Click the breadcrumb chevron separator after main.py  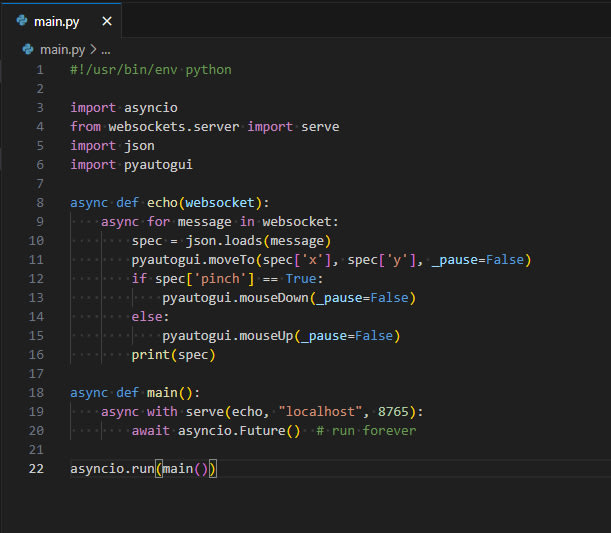[x=93, y=48]
